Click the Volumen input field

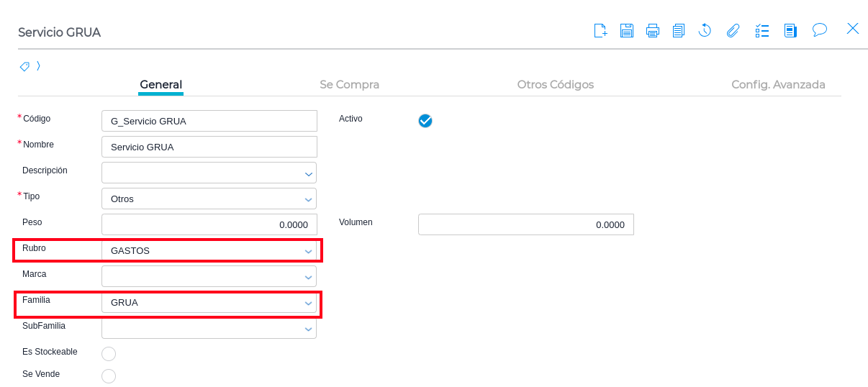pyautogui.click(x=525, y=224)
